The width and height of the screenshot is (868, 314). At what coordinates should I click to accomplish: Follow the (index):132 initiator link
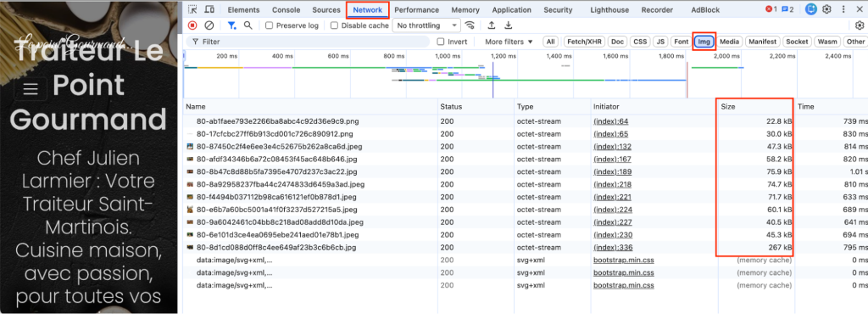(612, 147)
